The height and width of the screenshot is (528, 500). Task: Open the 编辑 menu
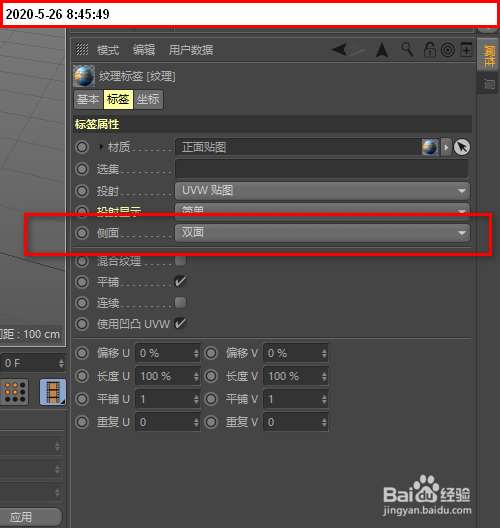[144, 50]
